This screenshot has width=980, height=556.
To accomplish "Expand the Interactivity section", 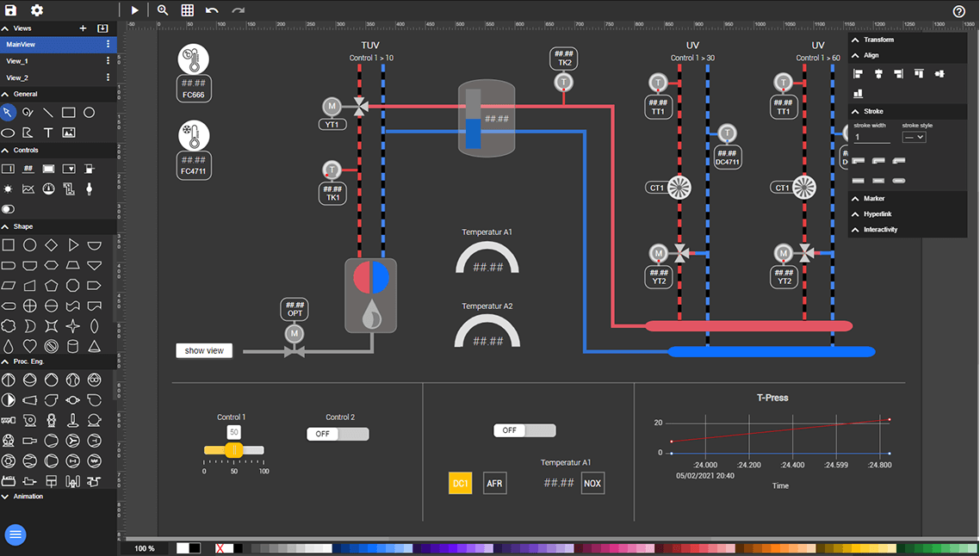I will click(880, 230).
